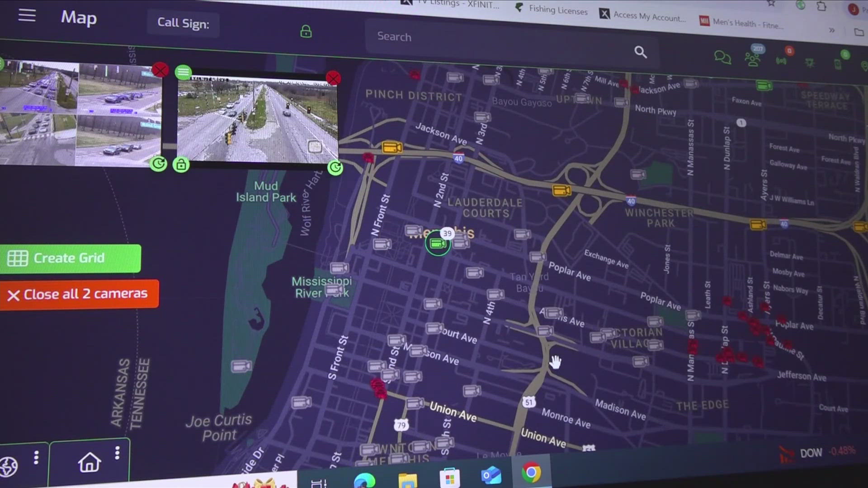Click Close all 2 cameras

tap(80, 294)
